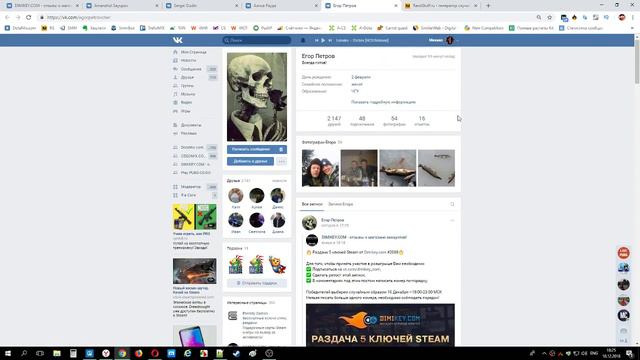Switch to the Sergei Gudin browser tab
This screenshot has width=640, height=360.
[202, 6]
